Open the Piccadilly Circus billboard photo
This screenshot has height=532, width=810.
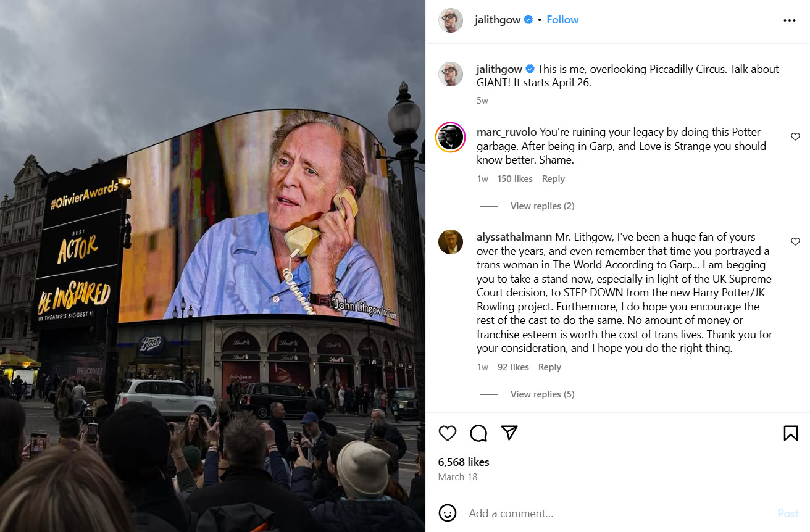pos(212,266)
